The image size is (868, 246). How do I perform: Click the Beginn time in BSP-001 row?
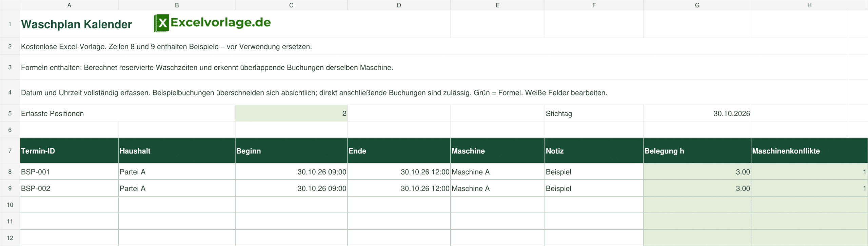point(291,172)
